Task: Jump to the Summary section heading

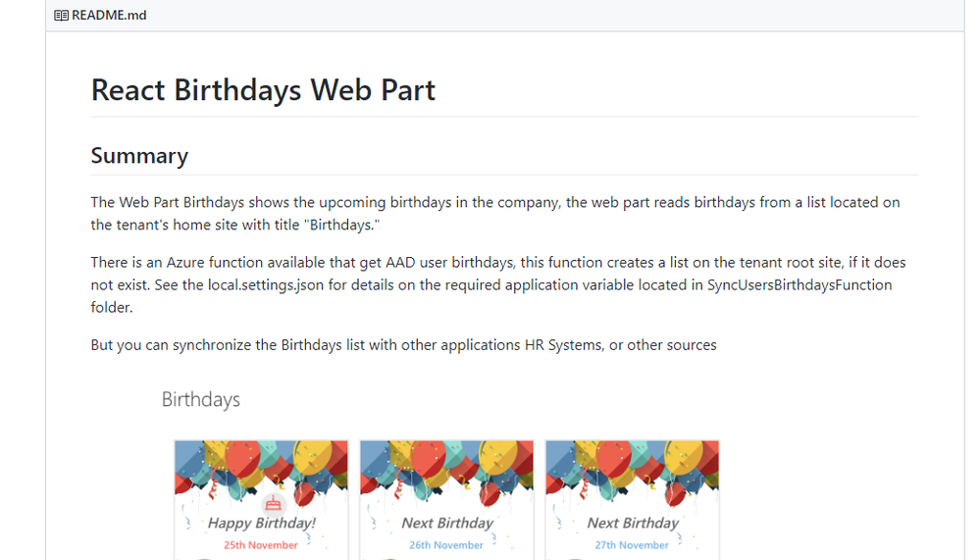Action: tap(139, 156)
